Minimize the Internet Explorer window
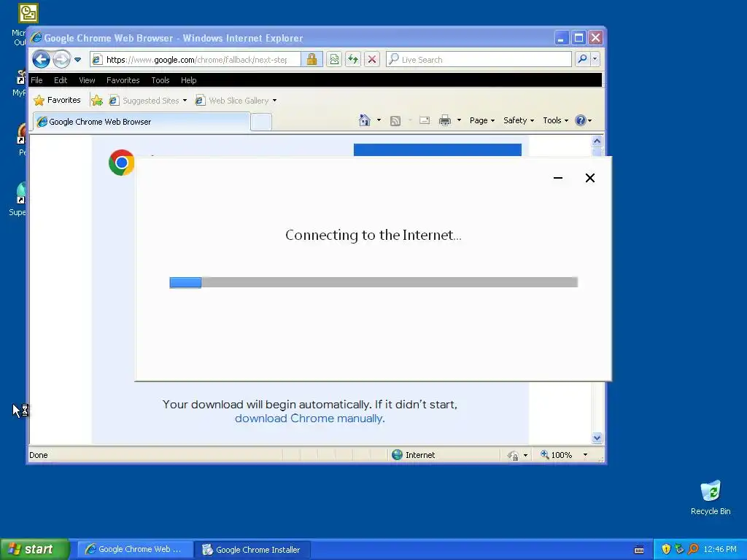Viewport: 747px width, 560px height. tap(561, 38)
